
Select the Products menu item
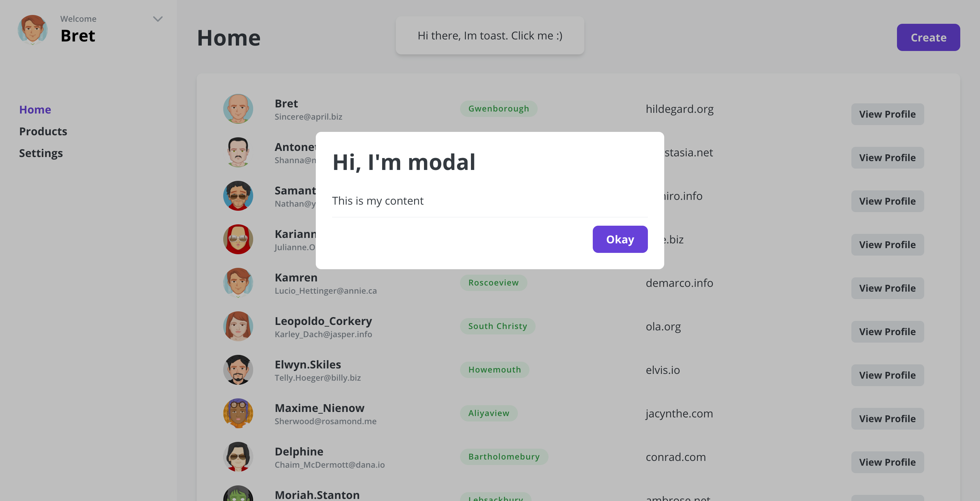(44, 131)
